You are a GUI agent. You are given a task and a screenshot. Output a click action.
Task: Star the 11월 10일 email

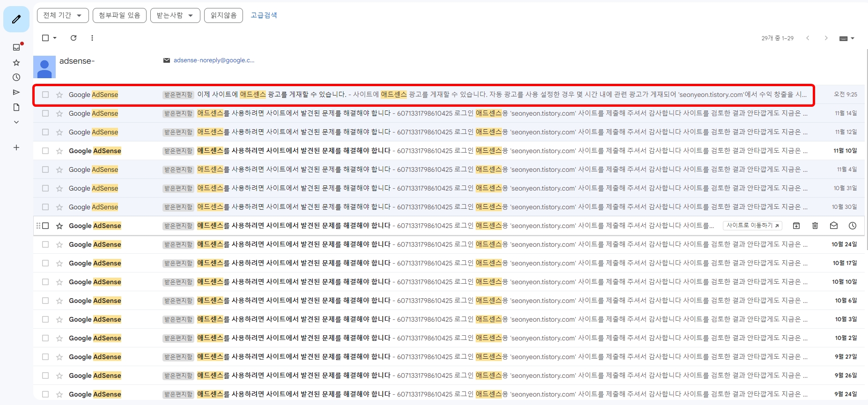(59, 151)
